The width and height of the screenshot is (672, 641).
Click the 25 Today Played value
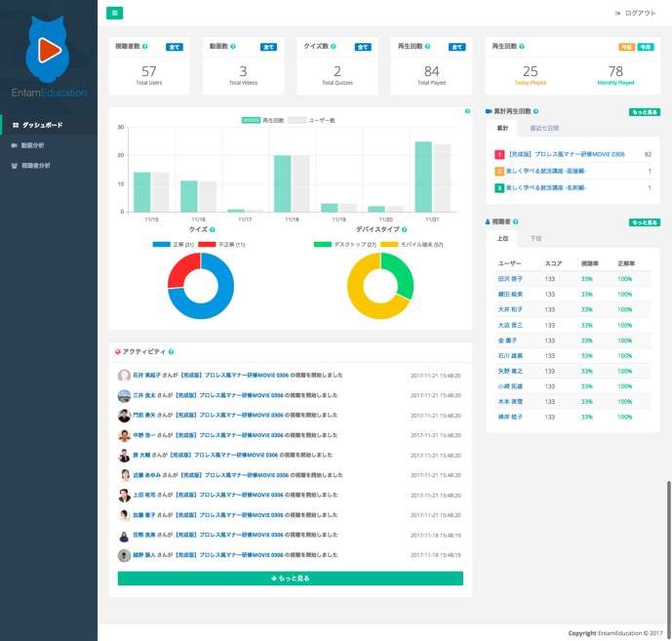click(x=530, y=71)
